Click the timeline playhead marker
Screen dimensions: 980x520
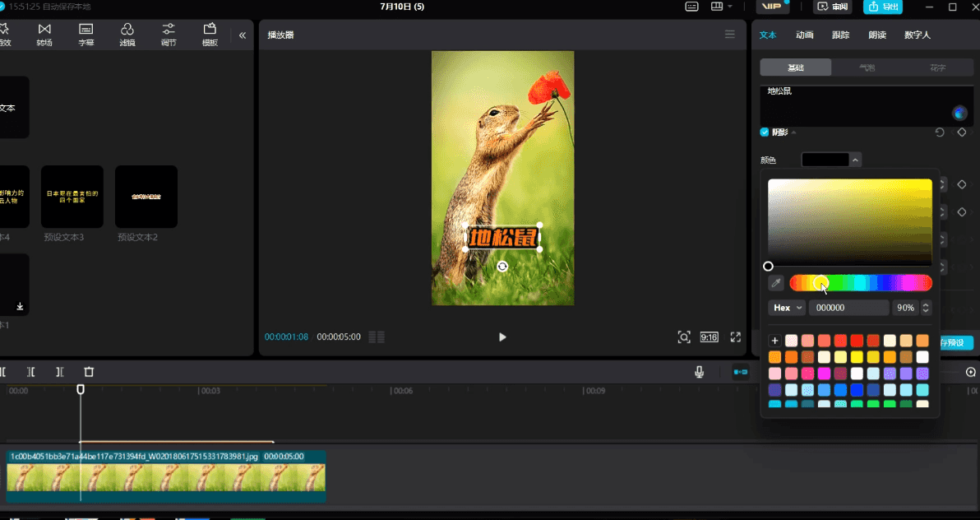81,389
